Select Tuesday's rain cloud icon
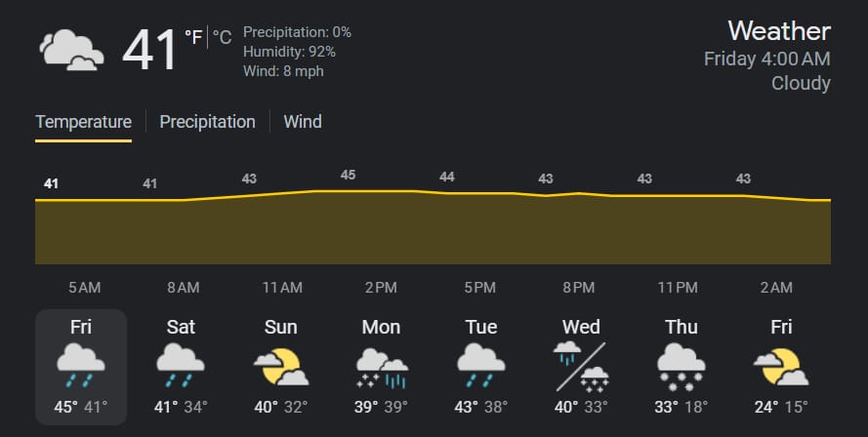This screenshot has height=437, width=868. click(481, 365)
